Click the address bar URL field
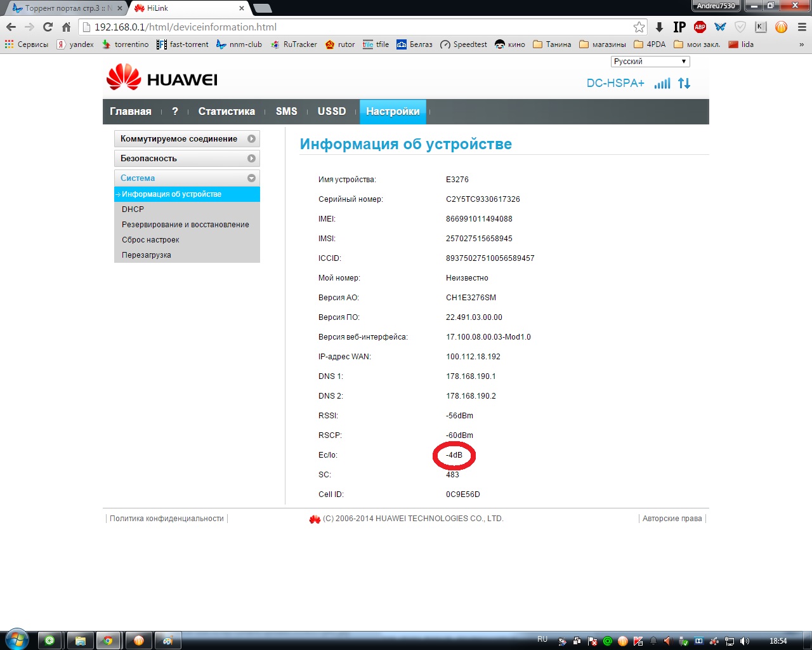 [x=362, y=27]
